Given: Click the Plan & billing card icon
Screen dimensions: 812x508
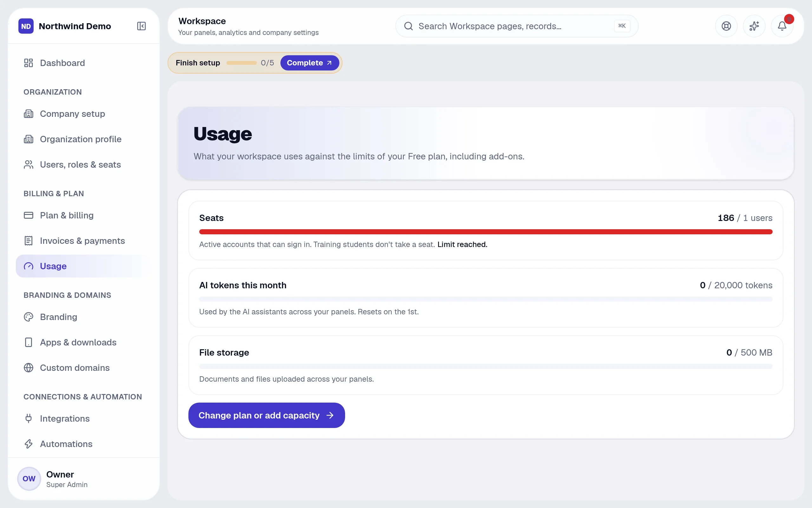Looking at the screenshot, I should click(x=29, y=215).
